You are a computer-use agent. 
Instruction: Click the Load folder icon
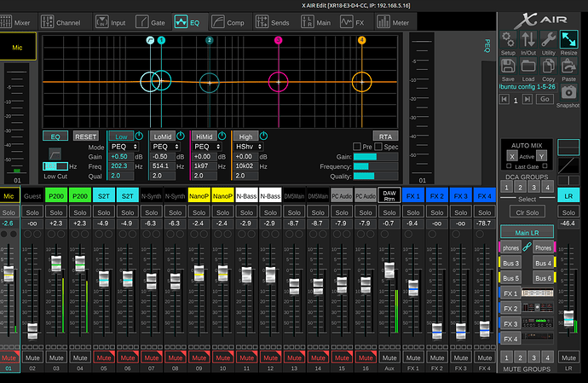tap(528, 67)
